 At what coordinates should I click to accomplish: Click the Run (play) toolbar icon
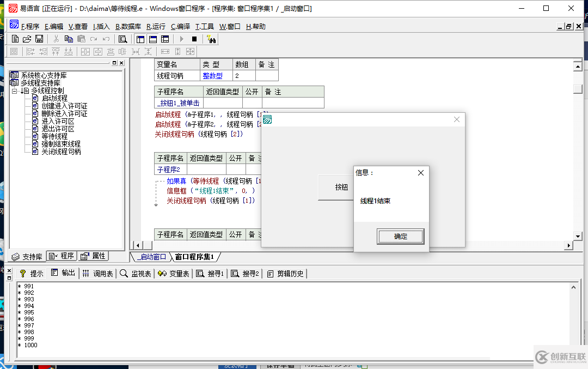tap(182, 39)
